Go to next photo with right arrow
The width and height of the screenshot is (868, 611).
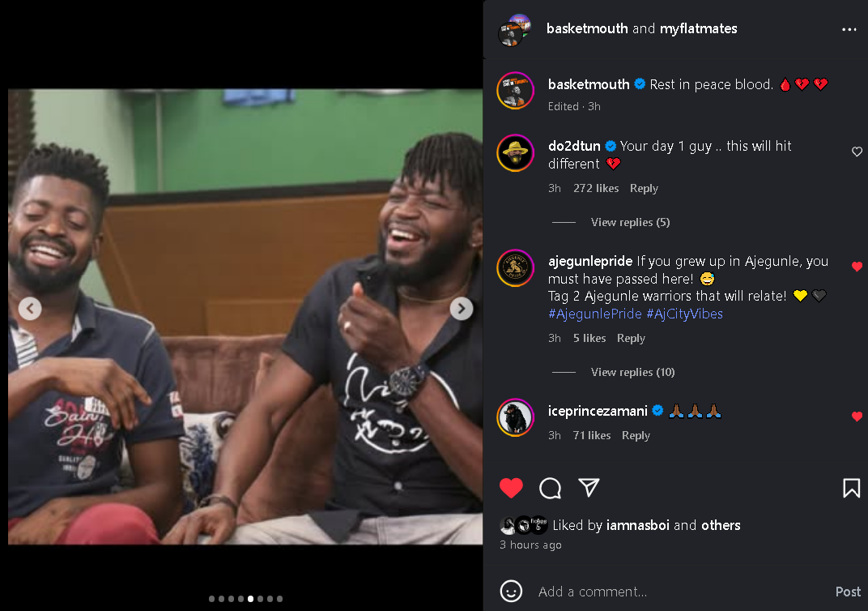(462, 308)
